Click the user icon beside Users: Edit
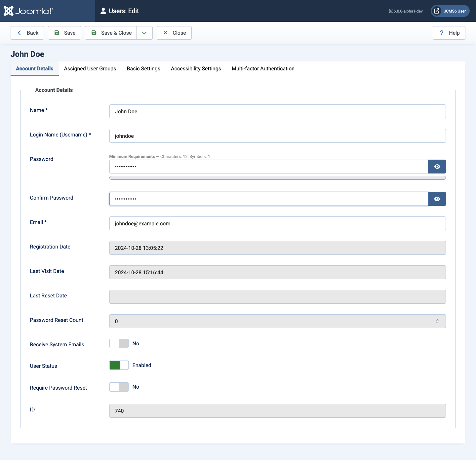This screenshot has width=476, height=460. (103, 11)
